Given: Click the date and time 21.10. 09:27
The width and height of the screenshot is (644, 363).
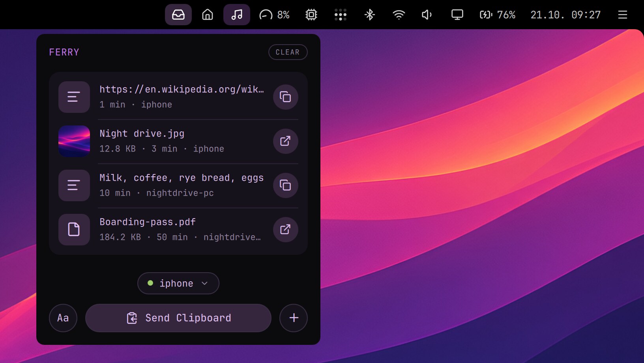Looking at the screenshot, I should (x=565, y=15).
